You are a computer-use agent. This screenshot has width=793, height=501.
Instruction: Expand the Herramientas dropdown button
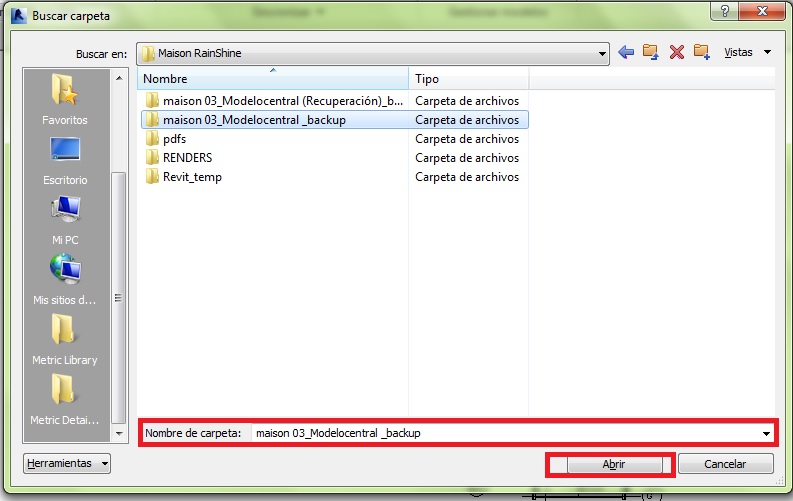tap(67, 464)
